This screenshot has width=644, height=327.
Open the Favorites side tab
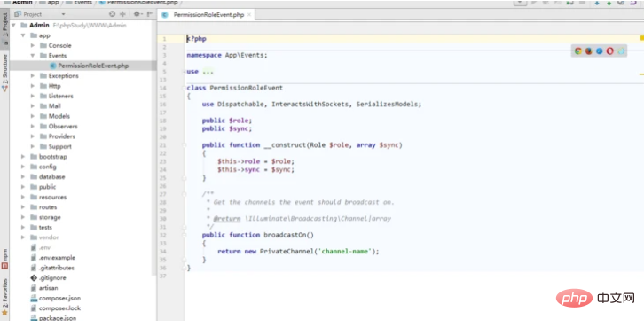(5, 296)
